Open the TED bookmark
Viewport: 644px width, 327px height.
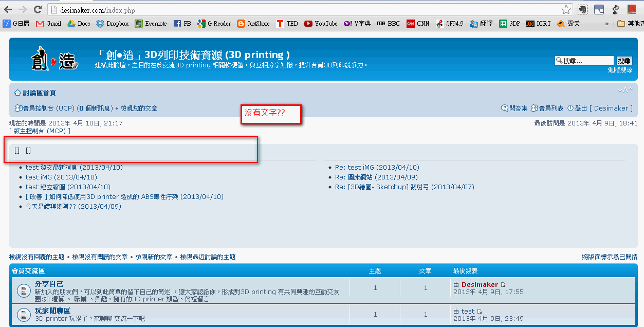point(287,24)
